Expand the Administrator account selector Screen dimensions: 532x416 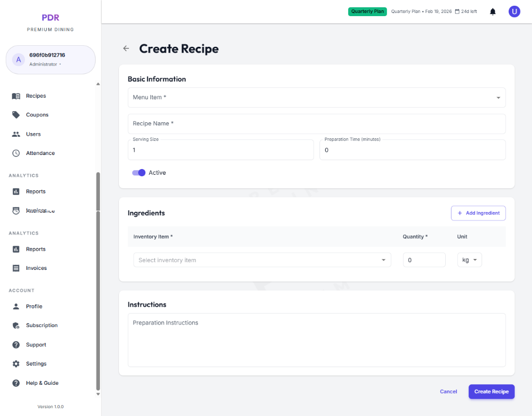pyautogui.click(x=50, y=60)
